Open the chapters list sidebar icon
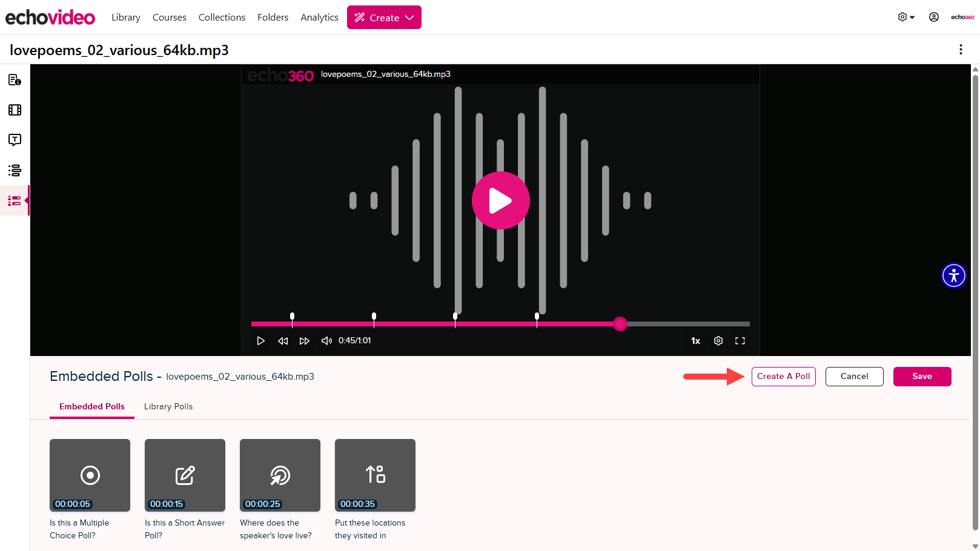This screenshot has height=551, width=980. pos(15,170)
